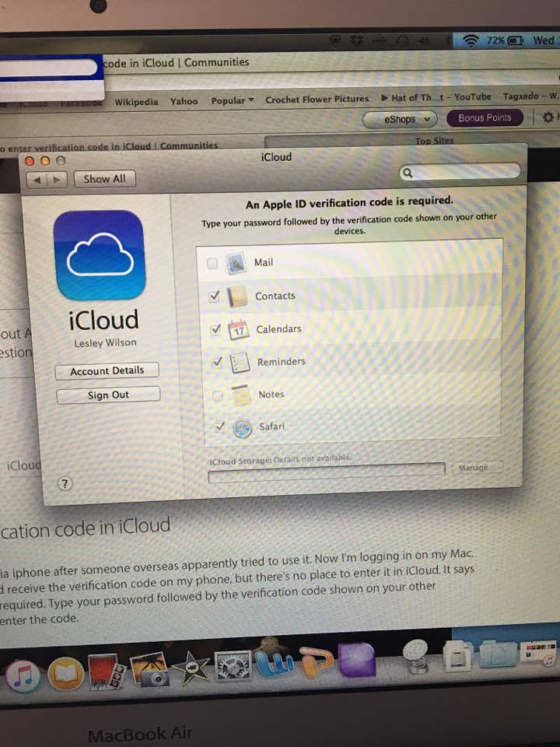Open Hat of Th...t - YouTube bookmark
The image size is (560, 747).
[x=436, y=97]
